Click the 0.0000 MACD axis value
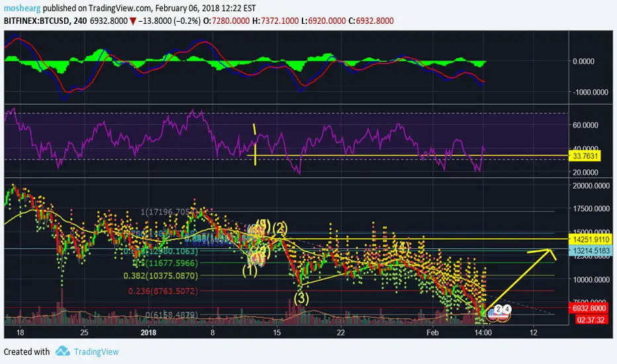Screen dimensions: 617x364 [583, 62]
